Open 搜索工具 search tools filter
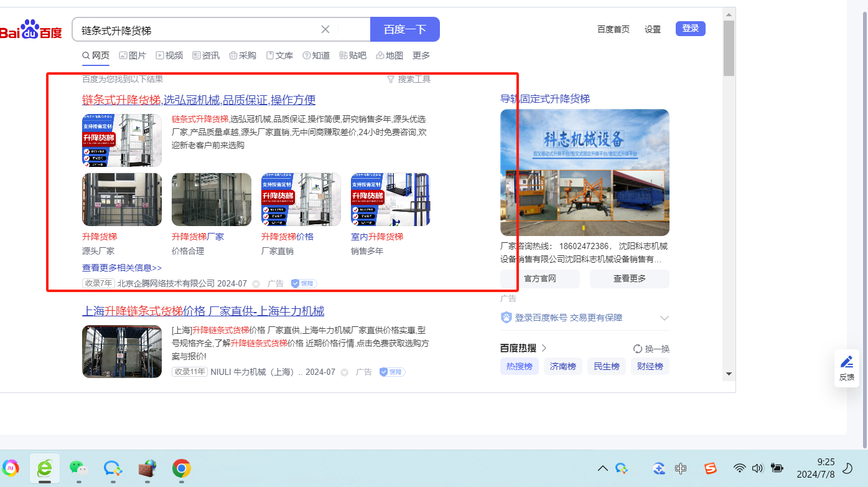Viewport: 868px width, 487px height. point(409,79)
